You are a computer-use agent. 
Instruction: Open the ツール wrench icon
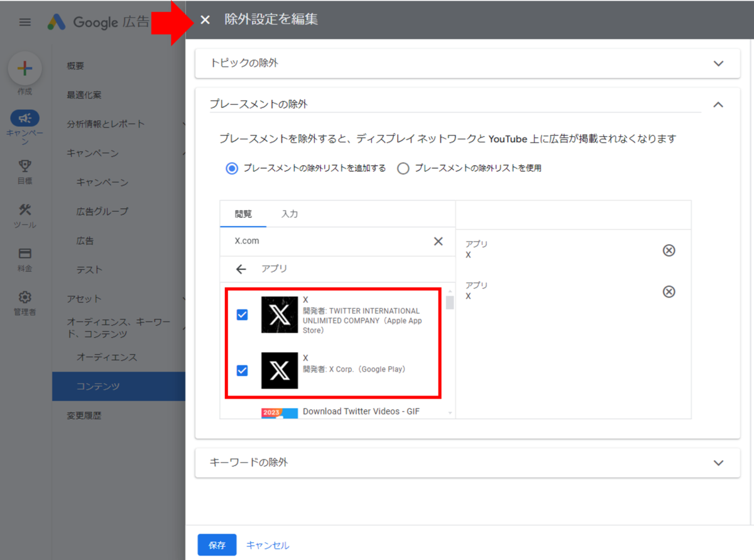(x=25, y=210)
